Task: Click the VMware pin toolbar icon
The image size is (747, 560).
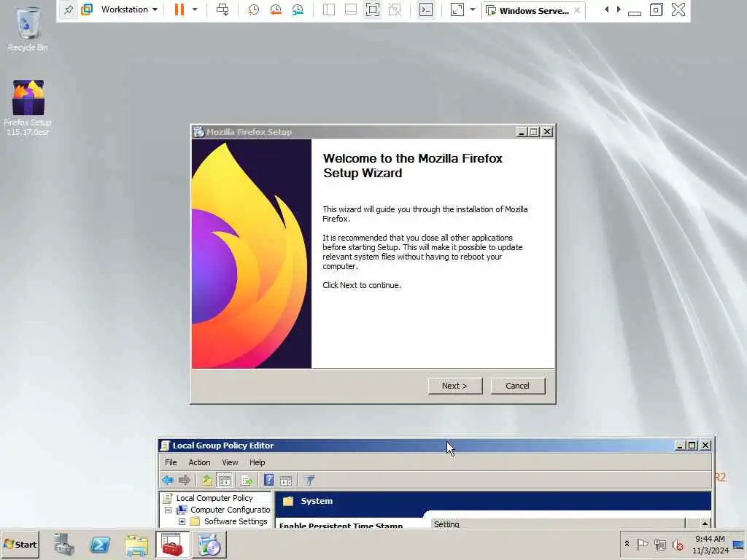Action: tap(69, 9)
